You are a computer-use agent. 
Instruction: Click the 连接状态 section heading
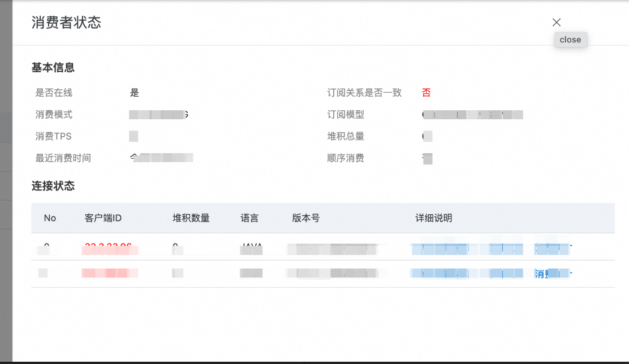(x=53, y=186)
